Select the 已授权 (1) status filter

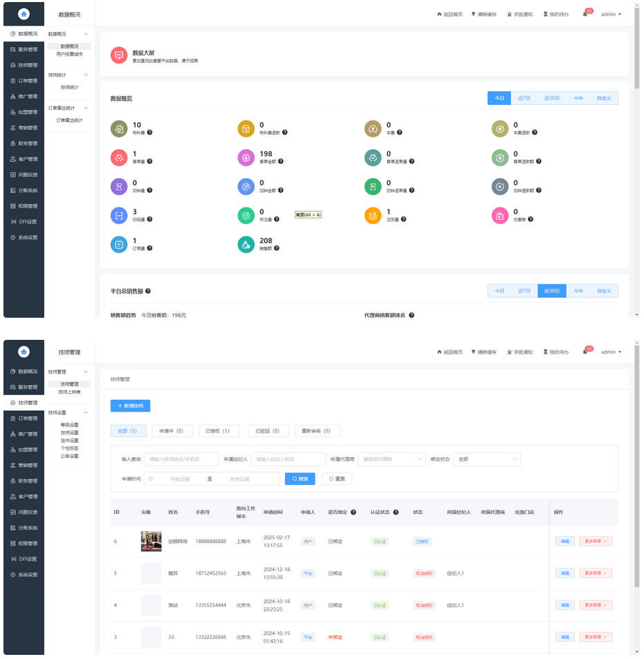(x=218, y=431)
